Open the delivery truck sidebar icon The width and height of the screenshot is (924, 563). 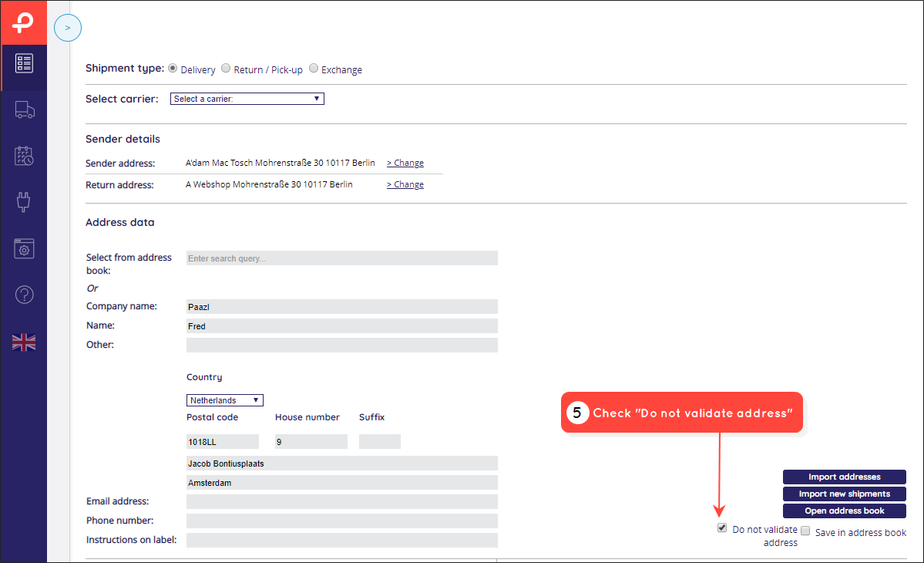point(24,110)
